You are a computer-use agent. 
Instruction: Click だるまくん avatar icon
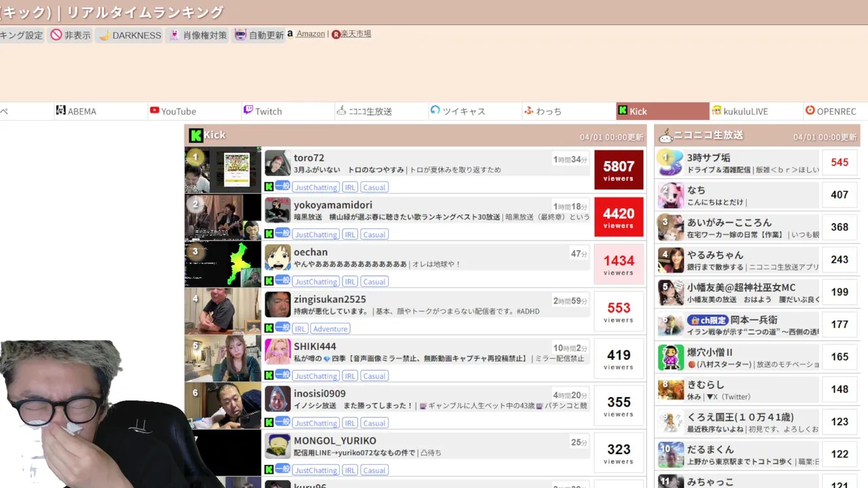[x=671, y=455]
